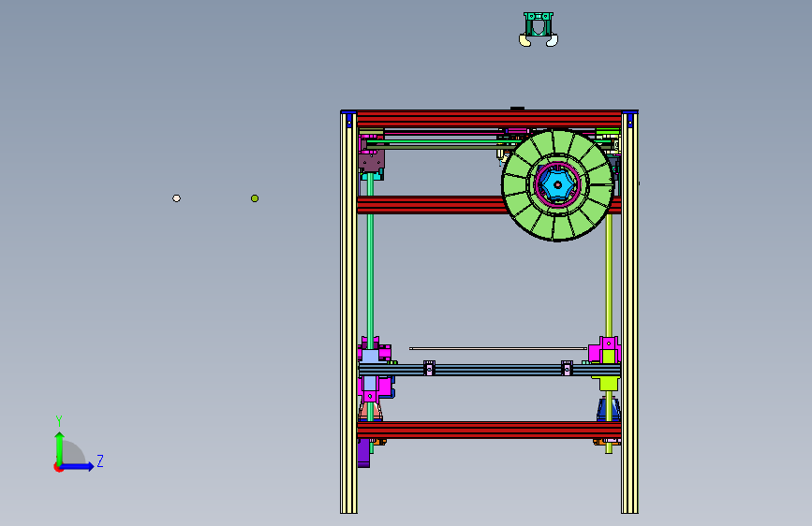Click the blue Z axis arrow of triad
Screen dimensions: 812x526
click(78, 466)
